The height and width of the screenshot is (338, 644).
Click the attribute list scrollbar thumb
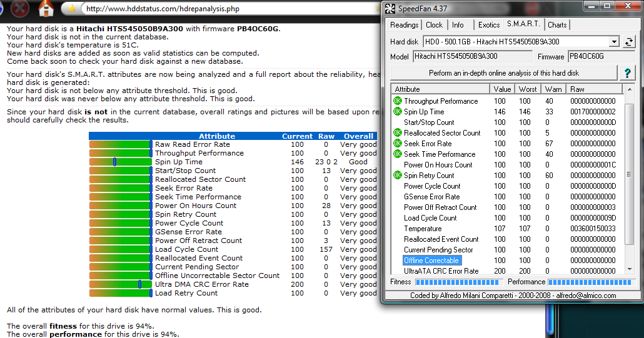click(x=629, y=174)
